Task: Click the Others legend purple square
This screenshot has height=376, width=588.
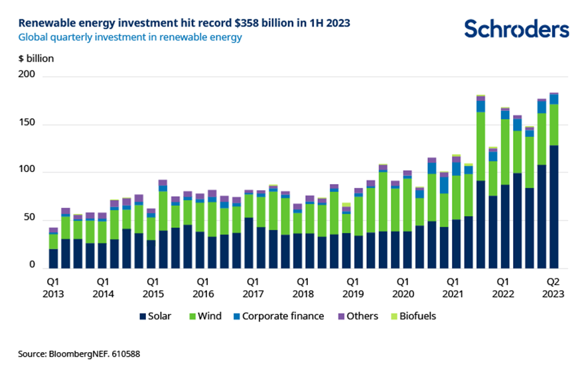Action: [x=341, y=316]
